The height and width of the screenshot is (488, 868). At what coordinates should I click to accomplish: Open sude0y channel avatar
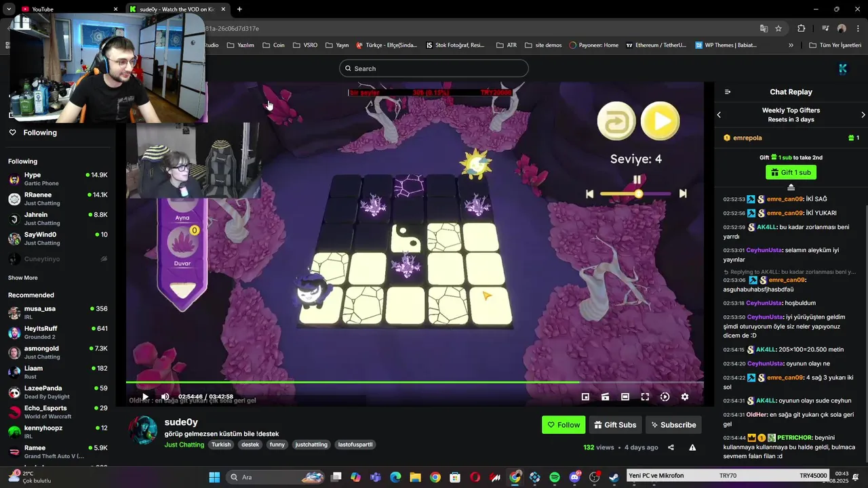point(143,430)
